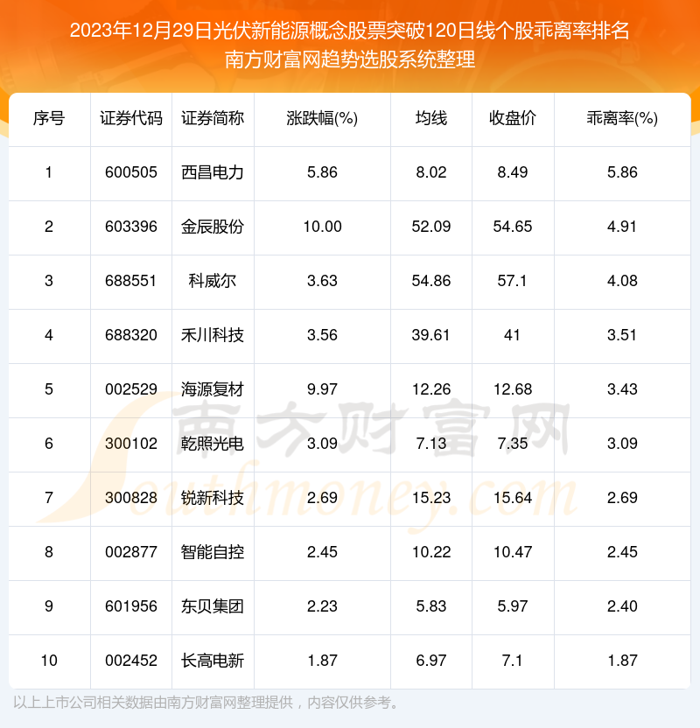
Task: Click moving average 39.61 for 禾川科技
Action: point(430,335)
